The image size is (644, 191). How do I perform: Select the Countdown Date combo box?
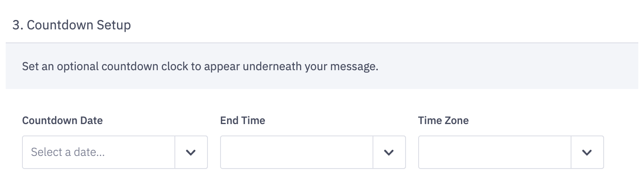click(99, 152)
